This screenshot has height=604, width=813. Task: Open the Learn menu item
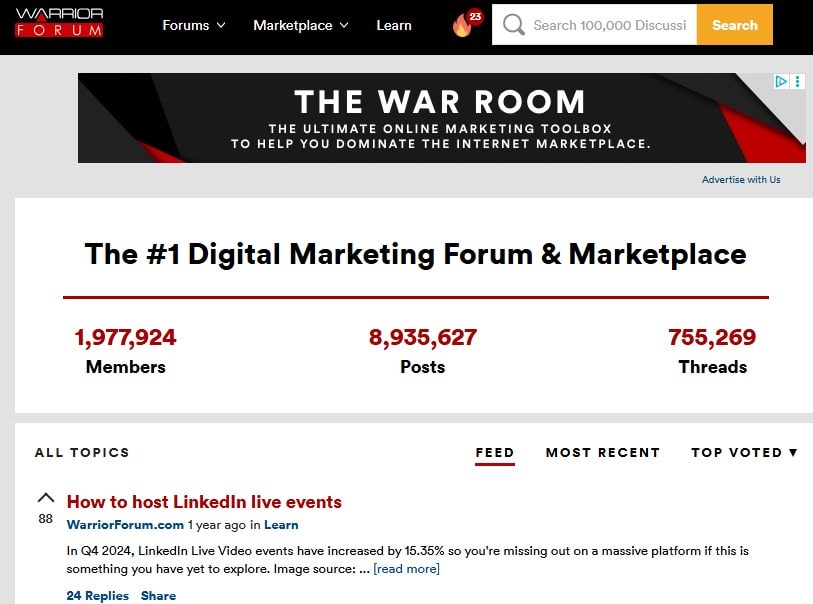(394, 25)
